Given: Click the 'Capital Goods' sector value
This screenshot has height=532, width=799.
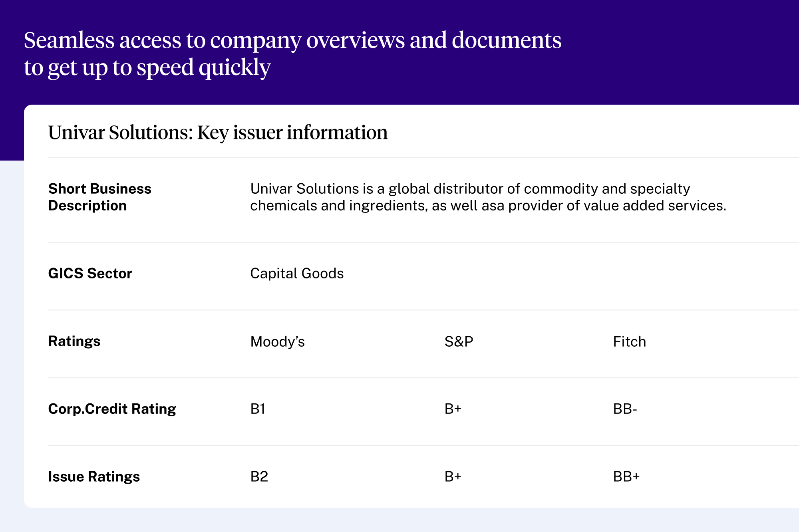Looking at the screenshot, I should point(297,274).
